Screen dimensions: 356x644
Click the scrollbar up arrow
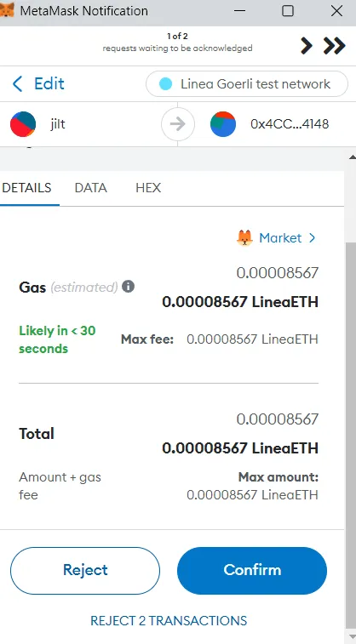(x=352, y=157)
